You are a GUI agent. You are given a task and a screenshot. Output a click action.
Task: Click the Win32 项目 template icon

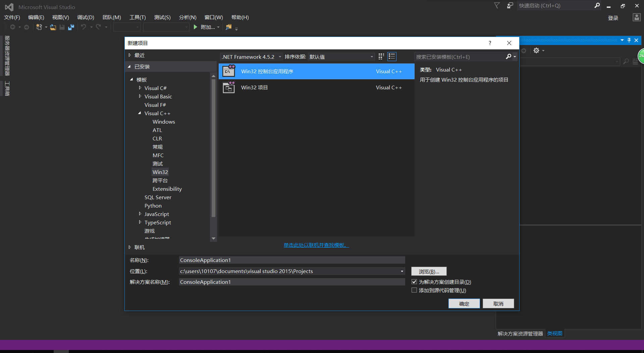click(x=229, y=87)
